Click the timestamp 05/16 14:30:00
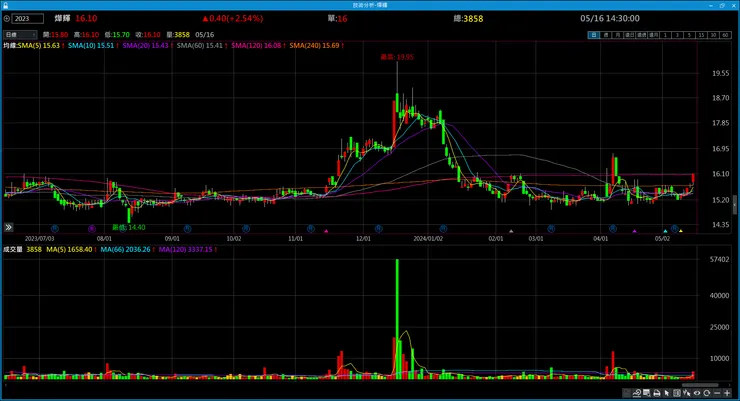Screen dimensions: 740x401 tap(610, 18)
